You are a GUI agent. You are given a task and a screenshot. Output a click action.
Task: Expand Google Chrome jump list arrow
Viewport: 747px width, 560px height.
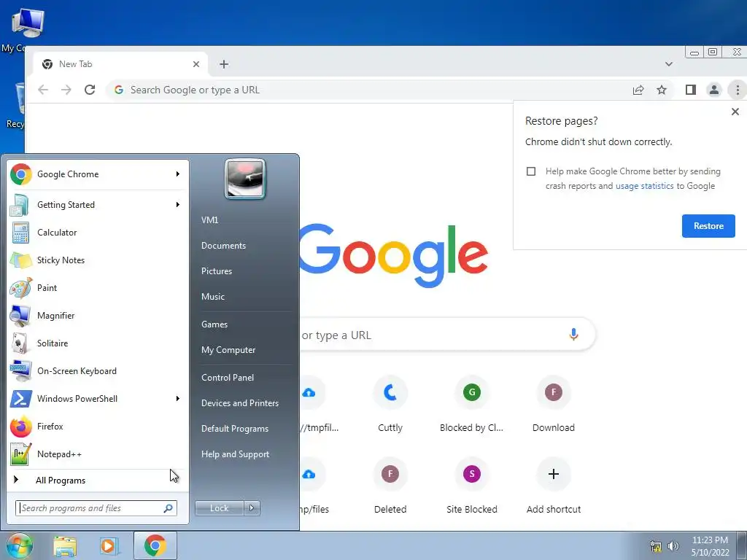(x=178, y=174)
